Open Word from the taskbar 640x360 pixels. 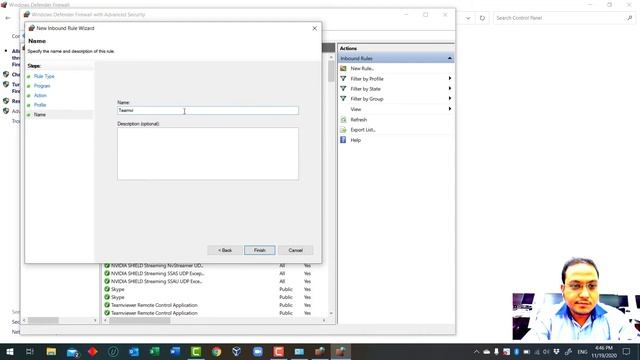176,351
